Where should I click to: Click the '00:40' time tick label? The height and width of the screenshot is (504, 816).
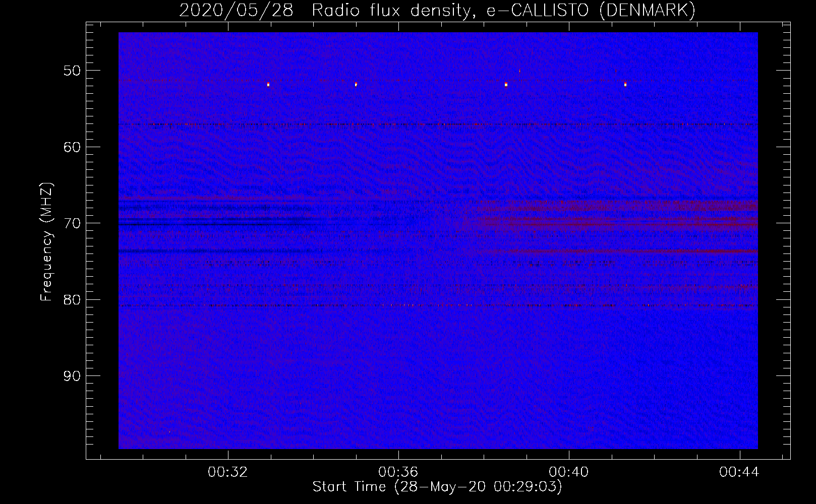(x=569, y=472)
